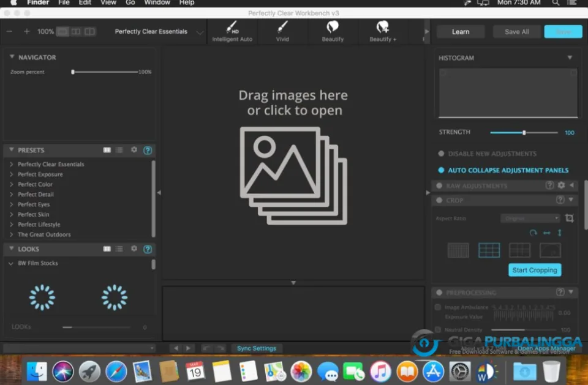Check the Image Ambulance checkbox
Screen dimensions: 588x385
click(437, 307)
